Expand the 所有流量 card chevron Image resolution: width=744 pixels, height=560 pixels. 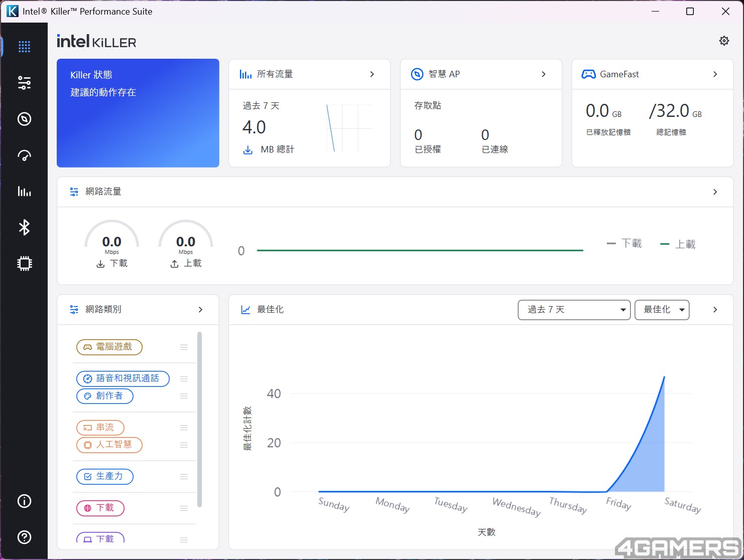point(372,74)
